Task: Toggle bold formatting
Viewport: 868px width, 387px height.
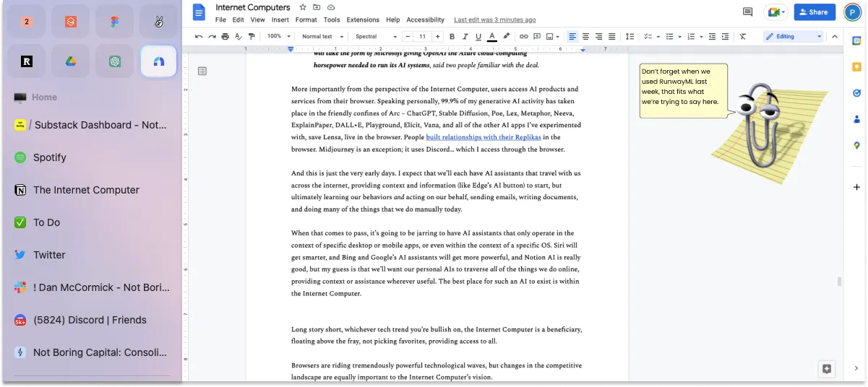Action: 452,36
